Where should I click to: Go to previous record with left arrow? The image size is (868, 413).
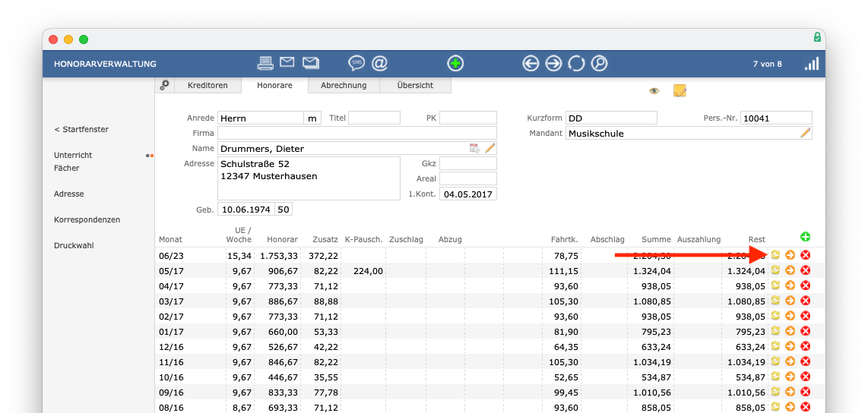click(531, 64)
